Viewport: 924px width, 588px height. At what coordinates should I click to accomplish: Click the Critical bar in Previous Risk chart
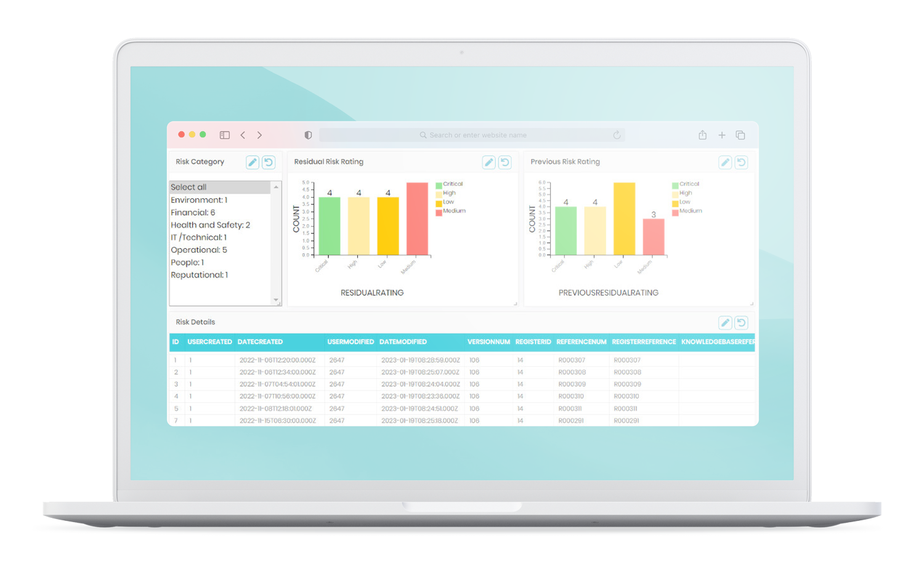tap(565, 231)
